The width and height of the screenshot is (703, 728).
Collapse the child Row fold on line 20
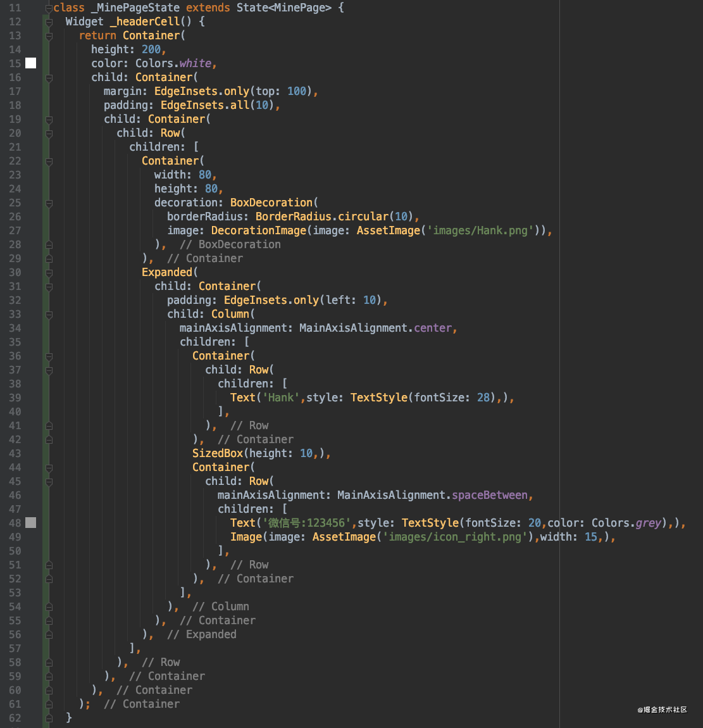pyautogui.click(x=49, y=133)
